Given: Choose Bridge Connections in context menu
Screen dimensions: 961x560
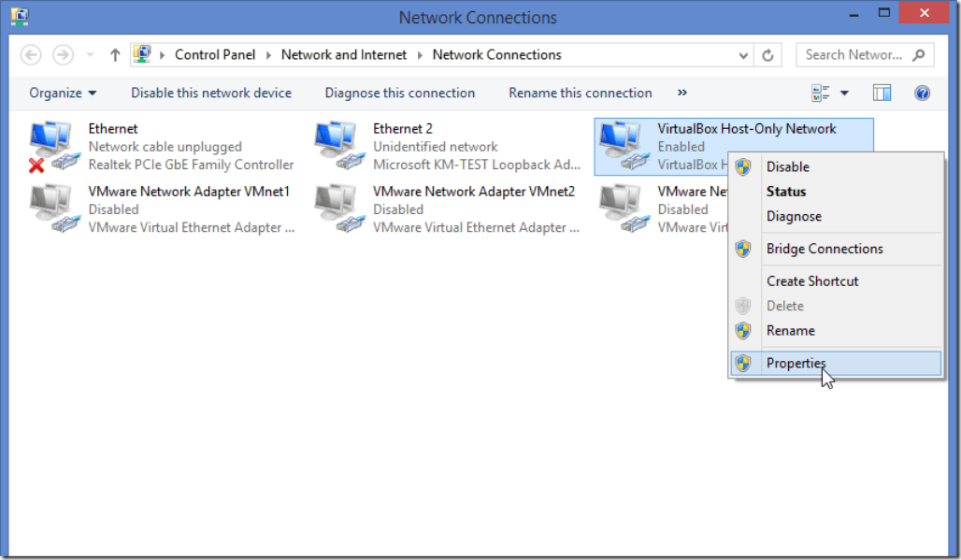Looking at the screenshot, I should (x=836, y=249).
